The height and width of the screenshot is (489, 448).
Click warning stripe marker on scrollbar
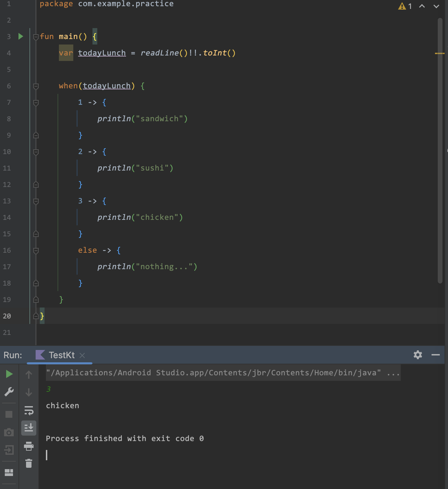pyautogui.click(x=440, y=53)
